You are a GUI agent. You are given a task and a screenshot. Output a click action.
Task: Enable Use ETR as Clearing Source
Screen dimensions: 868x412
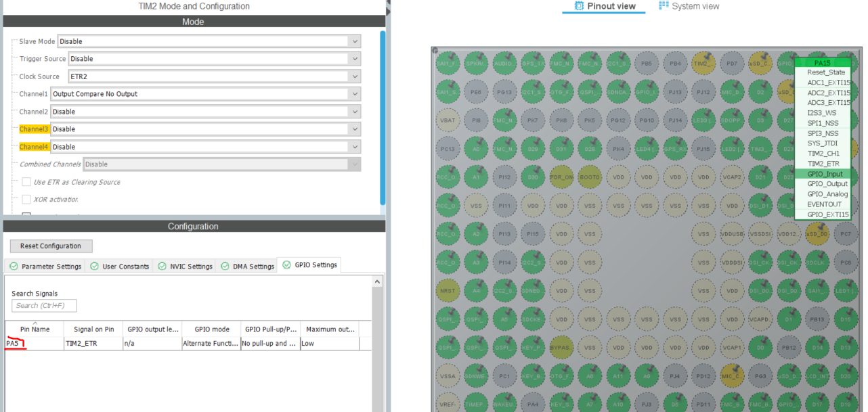coord(26,182)
